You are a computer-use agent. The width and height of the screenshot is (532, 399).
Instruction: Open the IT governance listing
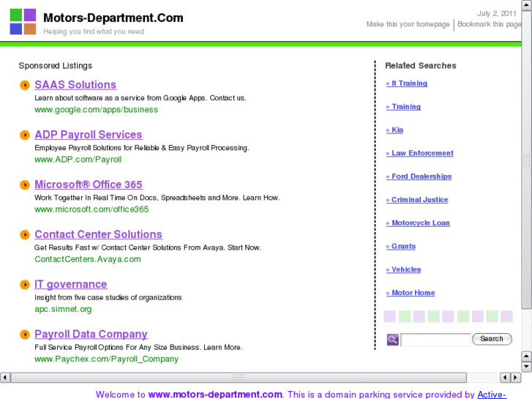[71, 284]
